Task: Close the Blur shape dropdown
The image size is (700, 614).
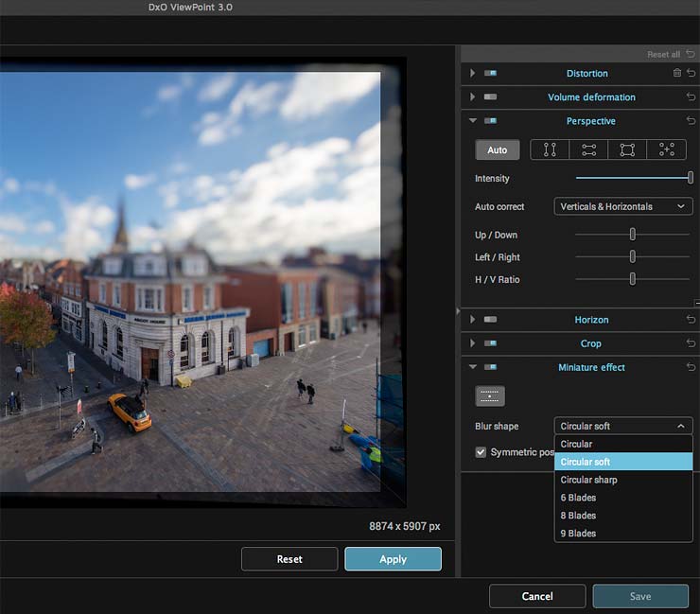Action: [x=623, y=426]
